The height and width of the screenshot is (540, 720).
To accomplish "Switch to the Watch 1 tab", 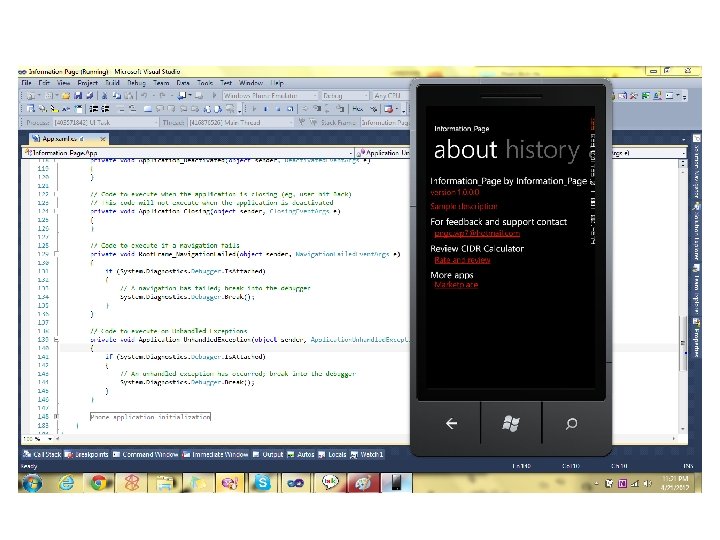I will (x=367, y=454).
